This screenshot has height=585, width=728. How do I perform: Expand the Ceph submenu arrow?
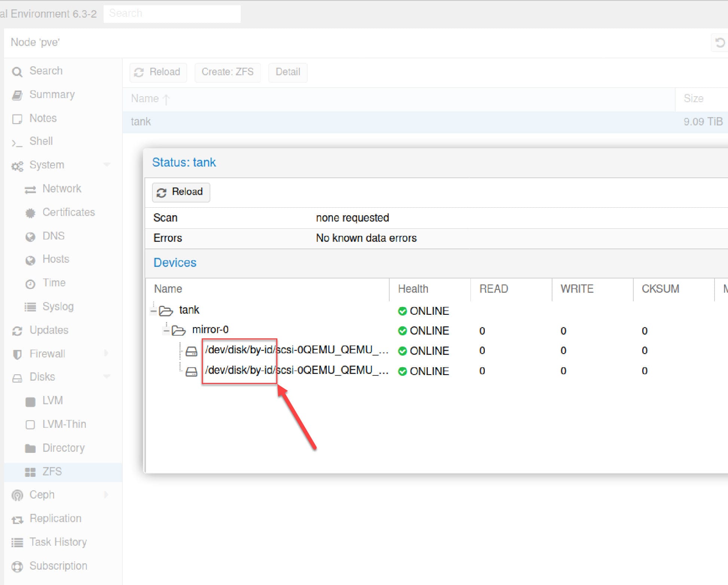pos(106,495)
